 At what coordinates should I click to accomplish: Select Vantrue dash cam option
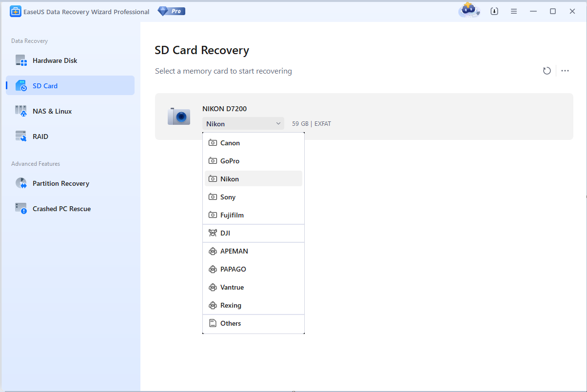[254, 287]
